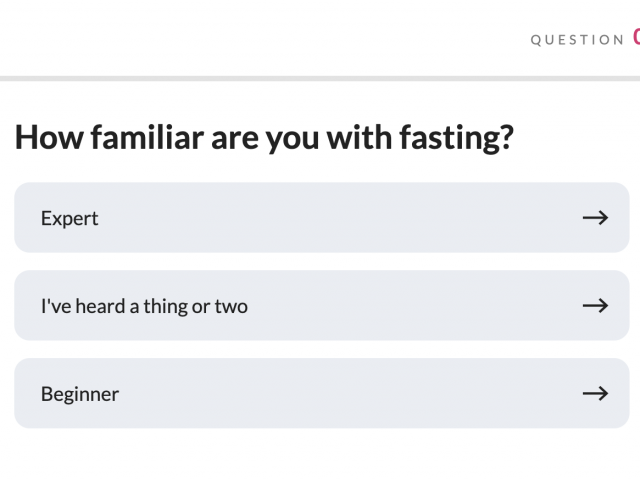Click the arrow next to "I've heard a thing or two"
Viewport: 640px width, 480px height.
click(595, 306)
